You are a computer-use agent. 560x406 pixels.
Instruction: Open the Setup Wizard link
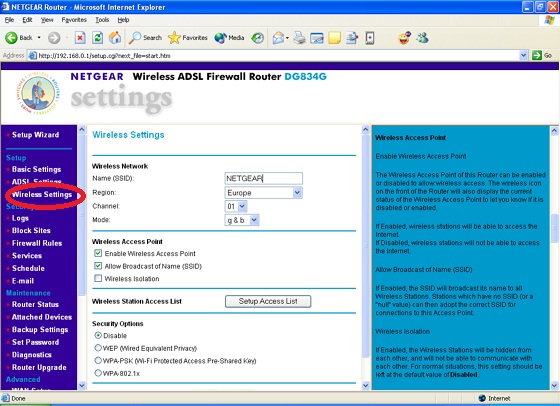35,135
